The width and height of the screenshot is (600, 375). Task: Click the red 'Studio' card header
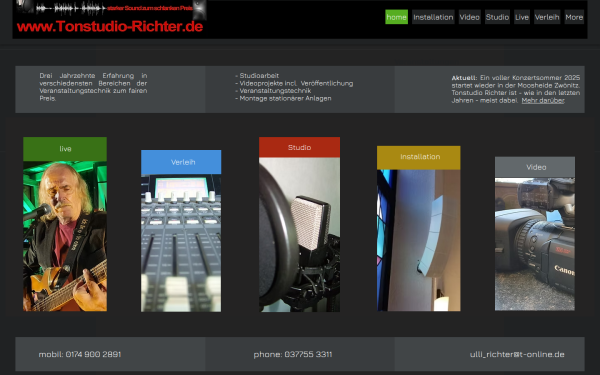[x=299, y=147]
